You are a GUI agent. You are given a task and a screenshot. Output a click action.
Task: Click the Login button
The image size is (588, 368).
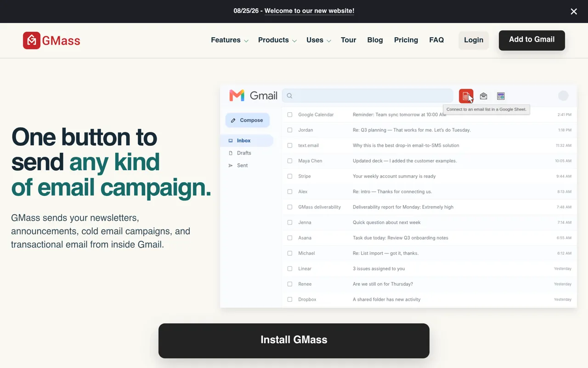(x=474, y=40)
